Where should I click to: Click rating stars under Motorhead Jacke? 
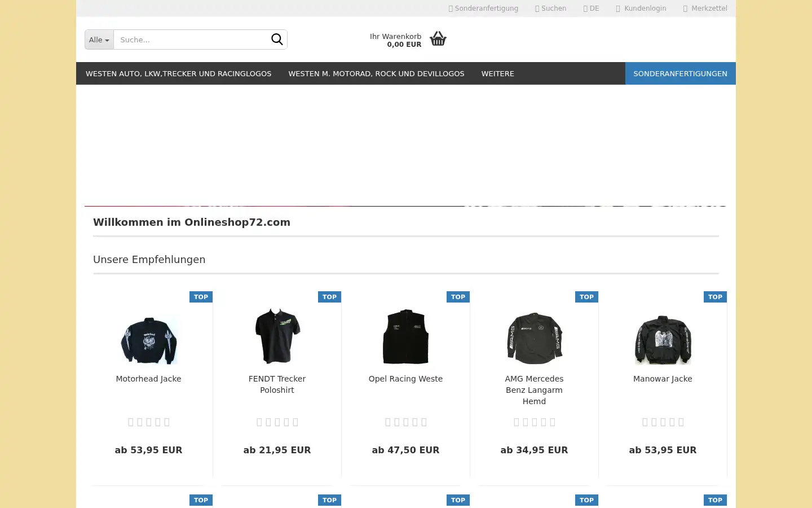[149, 422]
